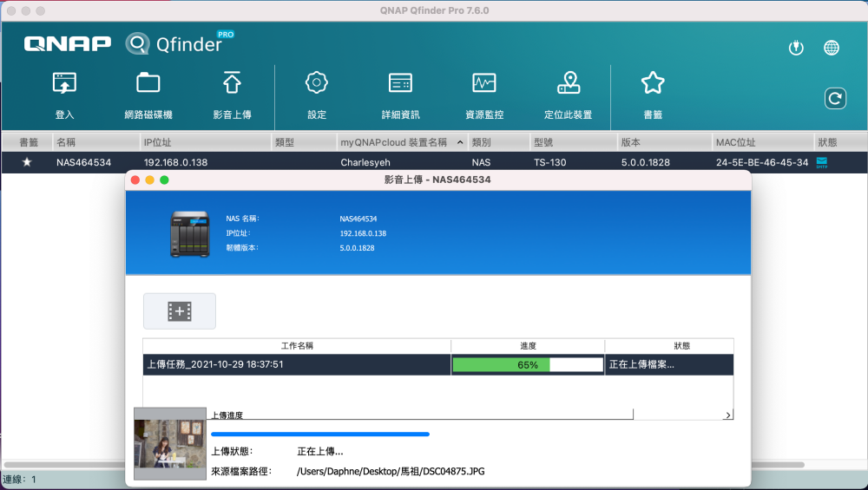The width and height of the screenshot is (868, 490).
Task: Click the scroll right arrow in task list
Action: coord(727,416)
